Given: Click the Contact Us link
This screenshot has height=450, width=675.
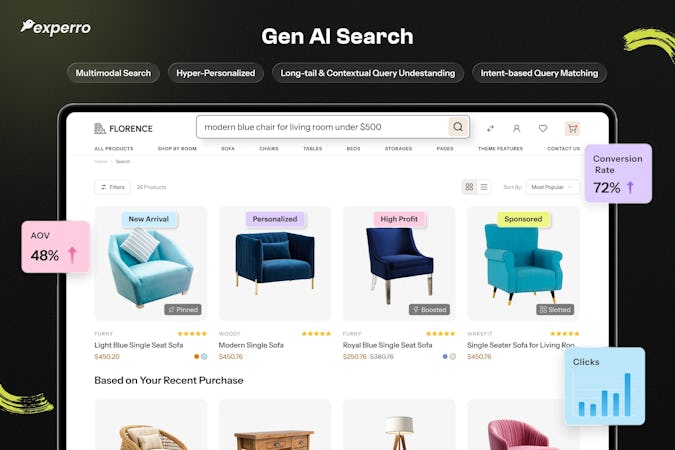Looking at the screenshot, I should click(x=564, y=149).
